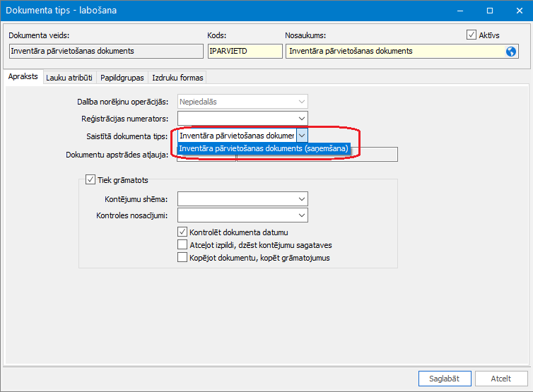The image size is (533, 392).
Task: Uncheck the Tiek grāmatots checkbox
Action: point(90,180)
